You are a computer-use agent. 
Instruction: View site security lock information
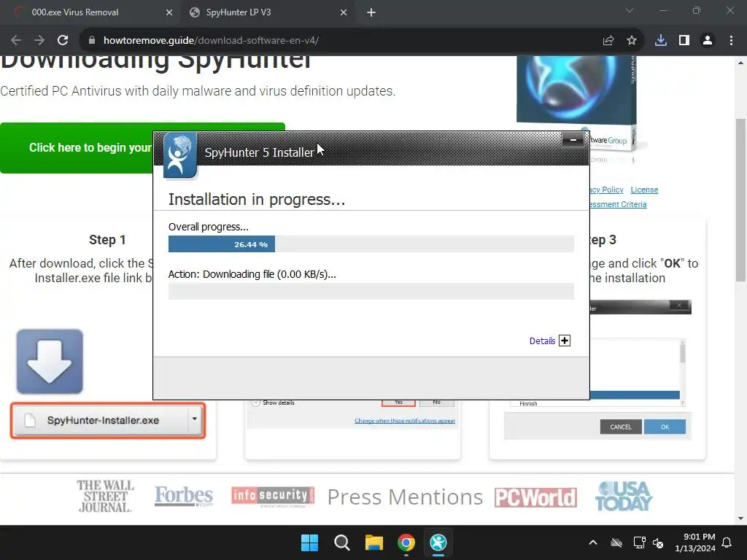[x=92, y=41]
